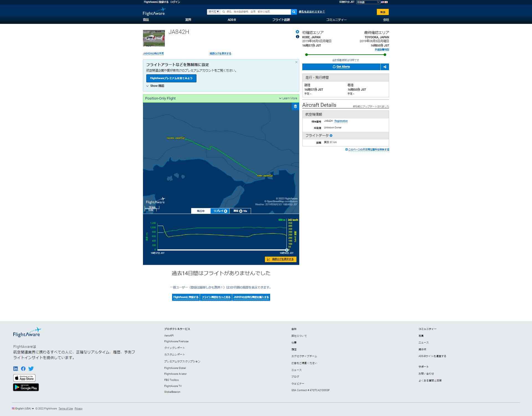This screenshot has height=416, width=532.
Task: Click the share icon beside Get Alerts
Action: [x=385, y=67]
